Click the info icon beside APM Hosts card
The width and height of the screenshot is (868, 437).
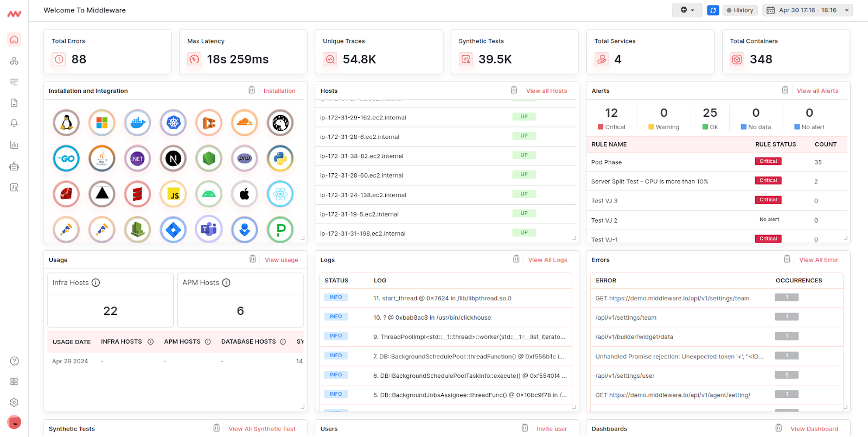point(226,282)
